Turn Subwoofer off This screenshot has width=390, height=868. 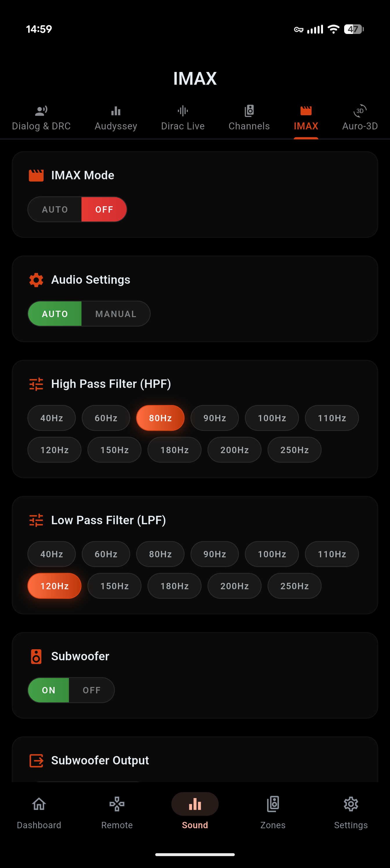[91, 690]
